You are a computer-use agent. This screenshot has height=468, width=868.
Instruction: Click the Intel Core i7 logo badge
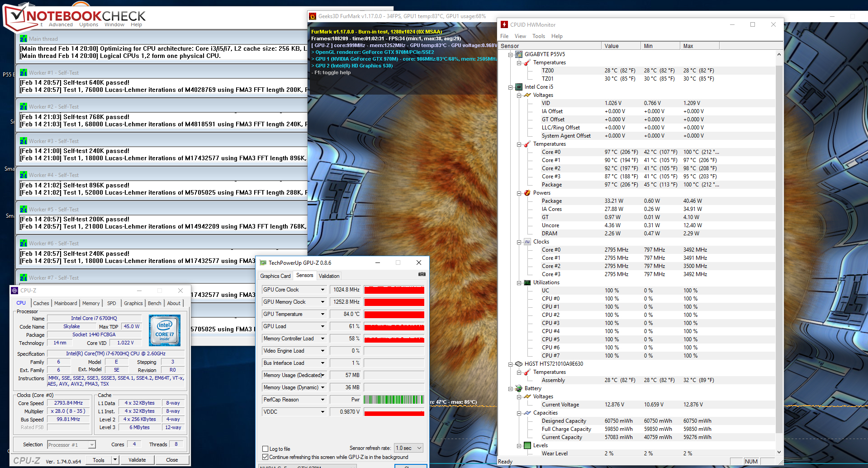[165, 331]
